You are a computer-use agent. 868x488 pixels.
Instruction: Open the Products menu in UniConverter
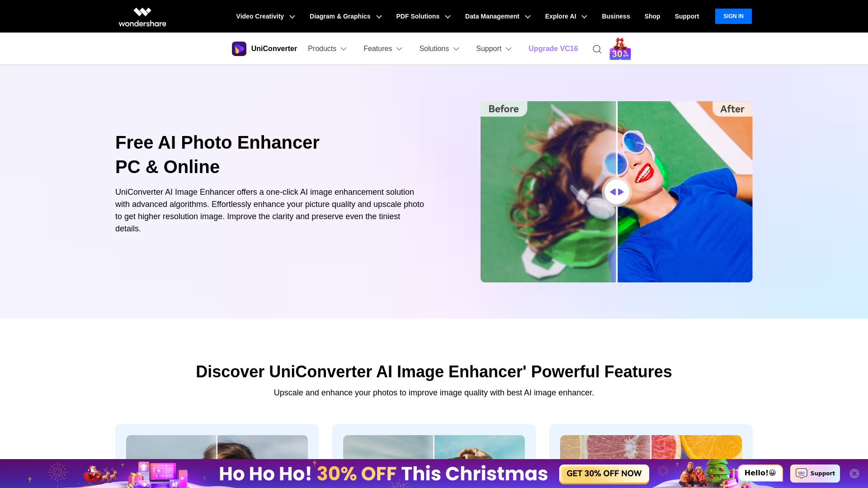327,49
